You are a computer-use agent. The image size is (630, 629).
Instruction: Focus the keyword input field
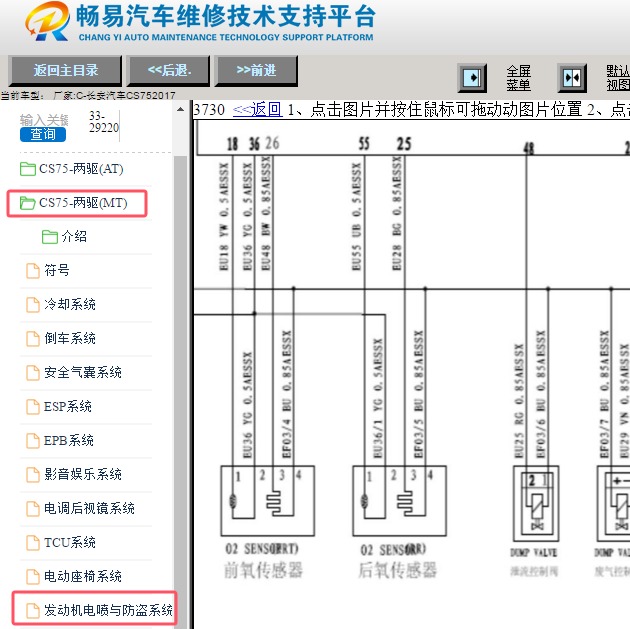tap(44, 120)
